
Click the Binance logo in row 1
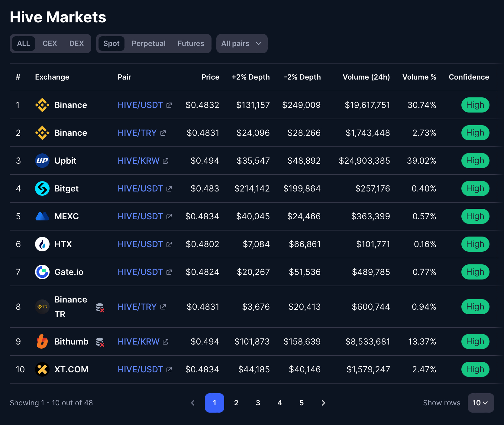pos(42,105)
